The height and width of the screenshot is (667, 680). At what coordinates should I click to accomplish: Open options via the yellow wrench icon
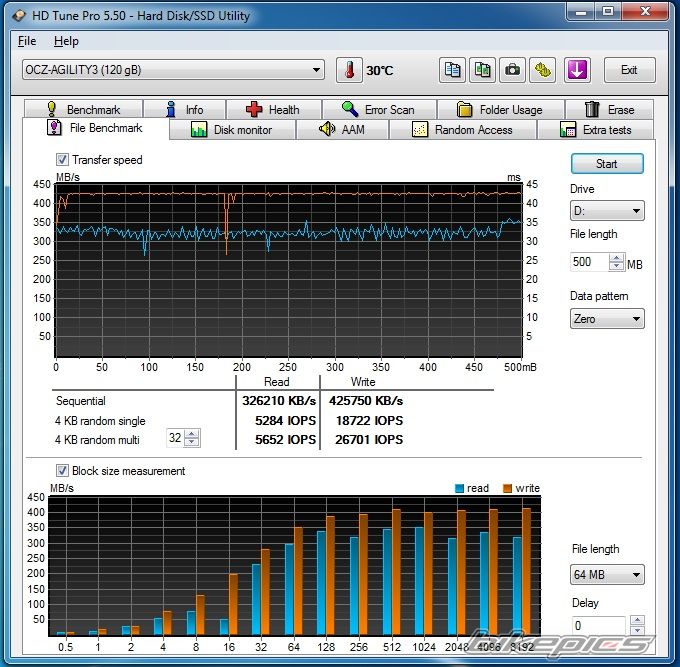[x=543, y=70]
